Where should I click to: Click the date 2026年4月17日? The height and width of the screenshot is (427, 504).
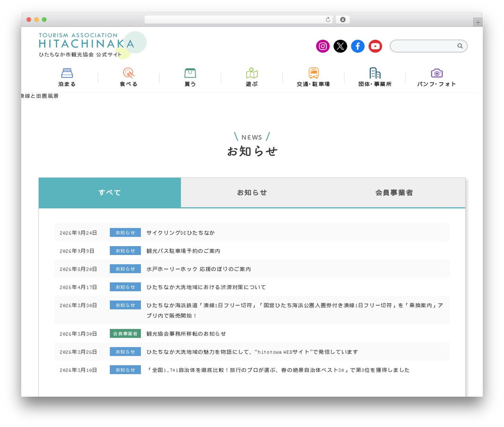click(x=78, y=287)
